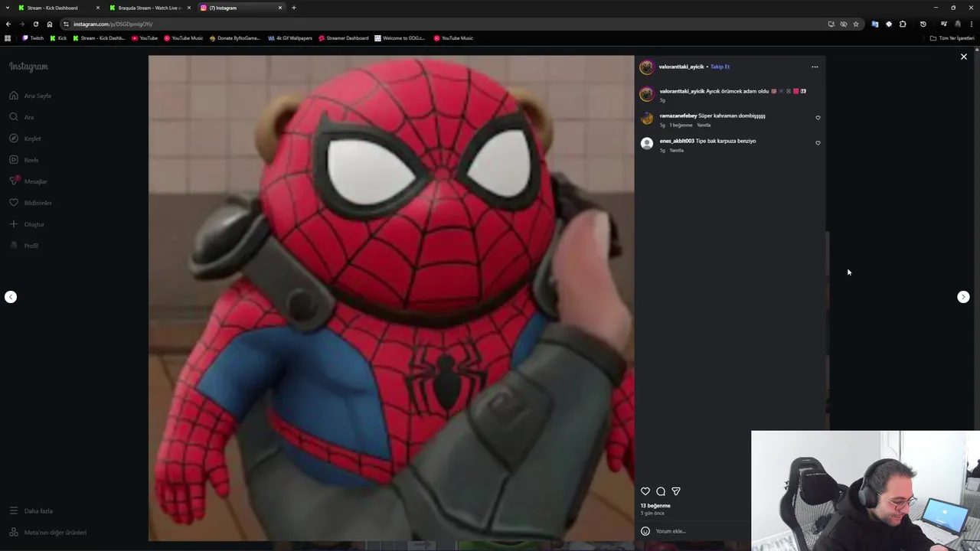
Task: Like ramazanefebey's comment
Action: (818, 118)
